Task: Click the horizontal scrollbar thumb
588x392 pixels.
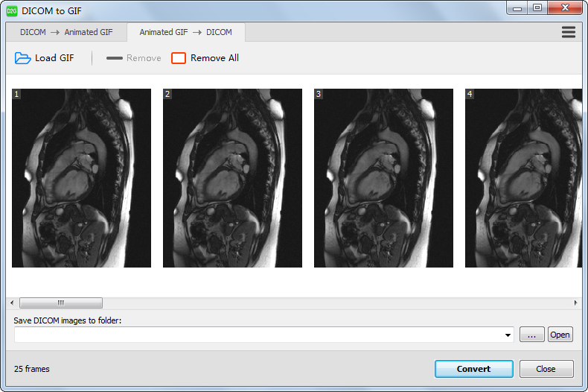Action: pos(61,303)
